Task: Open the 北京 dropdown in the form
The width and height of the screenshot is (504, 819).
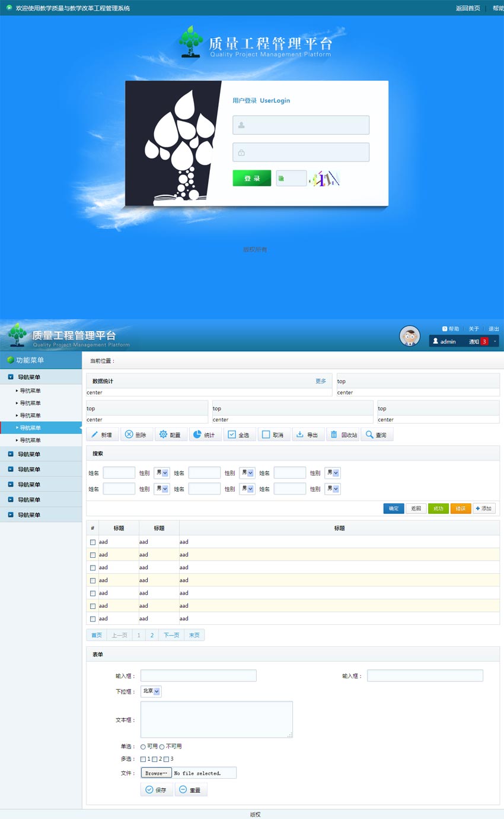Action: pos(150,691)
